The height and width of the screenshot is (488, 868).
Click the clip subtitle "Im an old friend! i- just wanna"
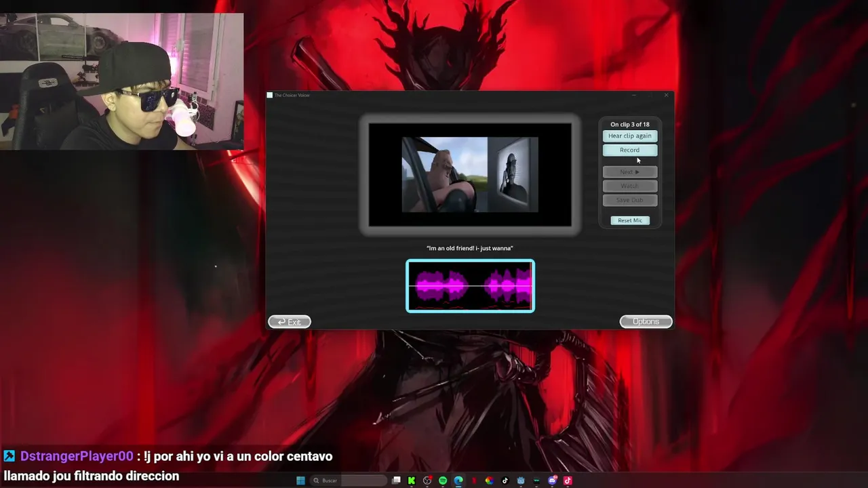point(470,248)
